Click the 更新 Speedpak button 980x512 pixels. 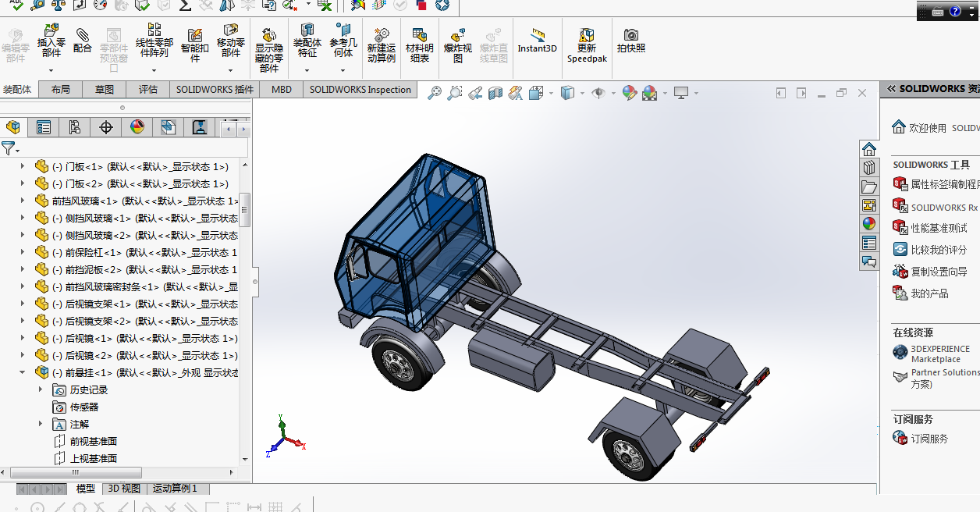pos(587,45)
